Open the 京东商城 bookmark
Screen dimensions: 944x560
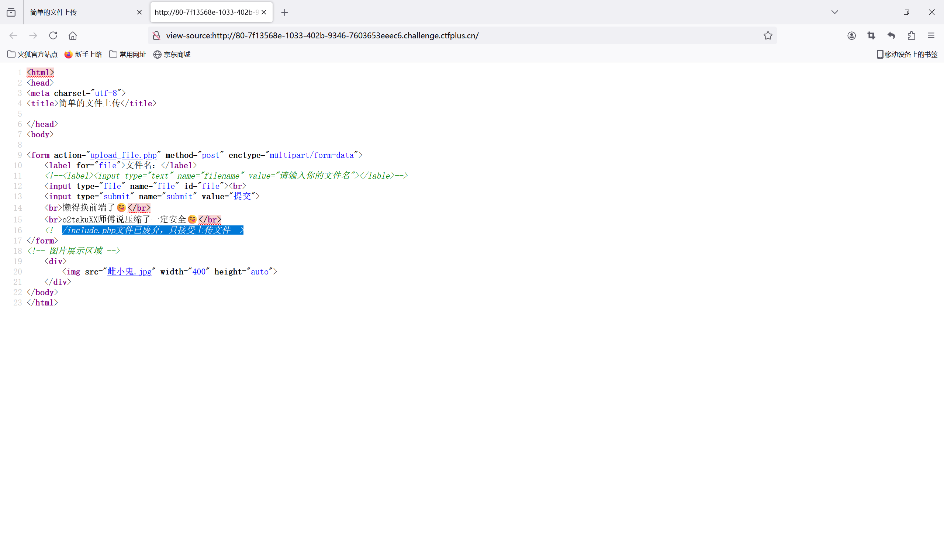(x=172, y=54)
